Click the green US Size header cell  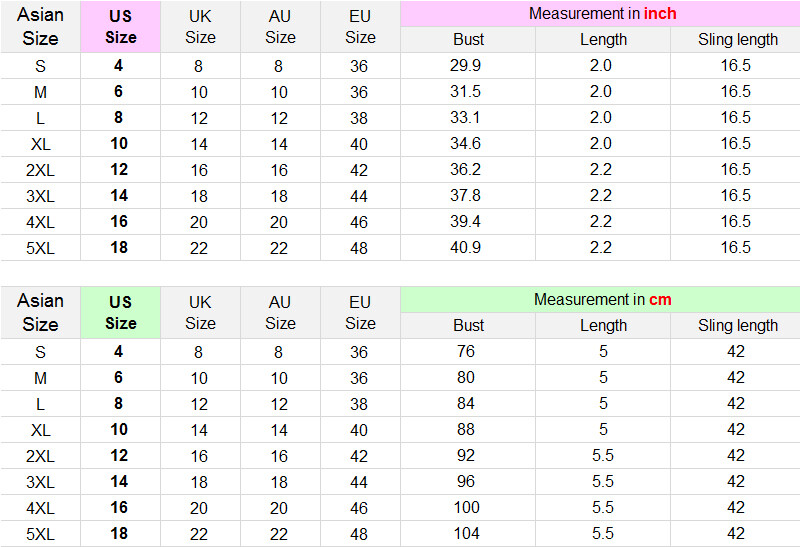point(120,312)
